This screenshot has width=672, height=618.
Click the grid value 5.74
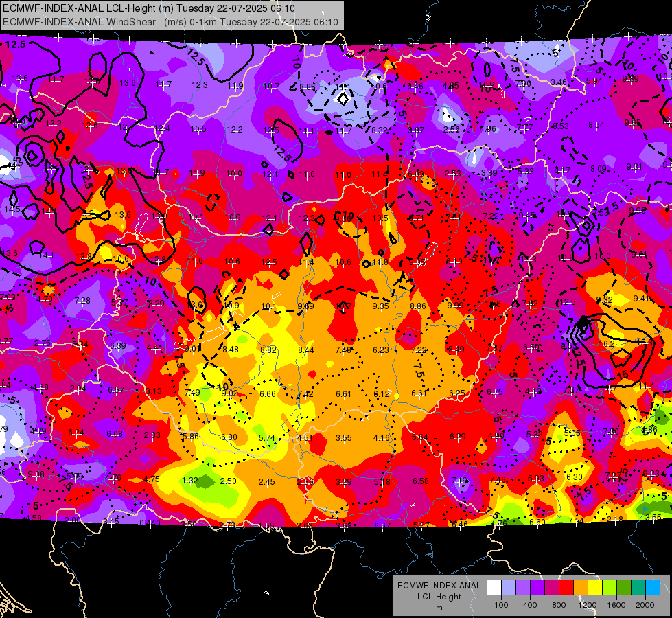coord(266,438)
